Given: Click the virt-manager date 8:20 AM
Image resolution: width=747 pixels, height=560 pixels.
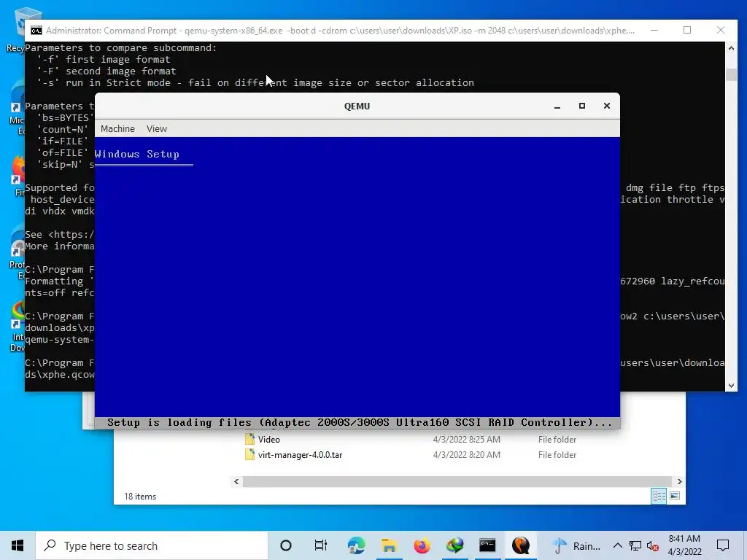Looking at the screenshot, I should click(466, 455).
